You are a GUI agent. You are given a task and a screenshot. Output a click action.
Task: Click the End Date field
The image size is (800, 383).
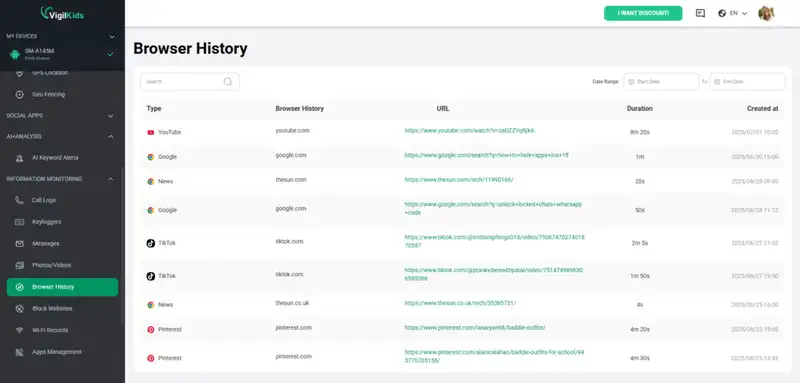747,82
